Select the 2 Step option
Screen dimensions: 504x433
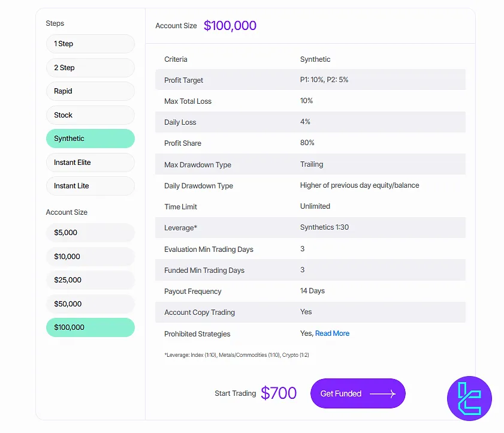click(x=90, y=68)
